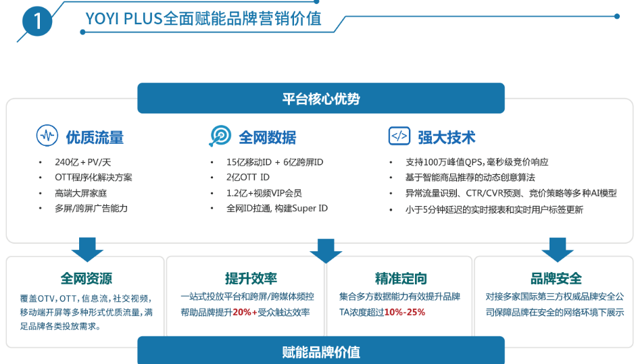Click the line 足品牌各类投放需求。
The image size is (636, 364).
click(60, 326)
